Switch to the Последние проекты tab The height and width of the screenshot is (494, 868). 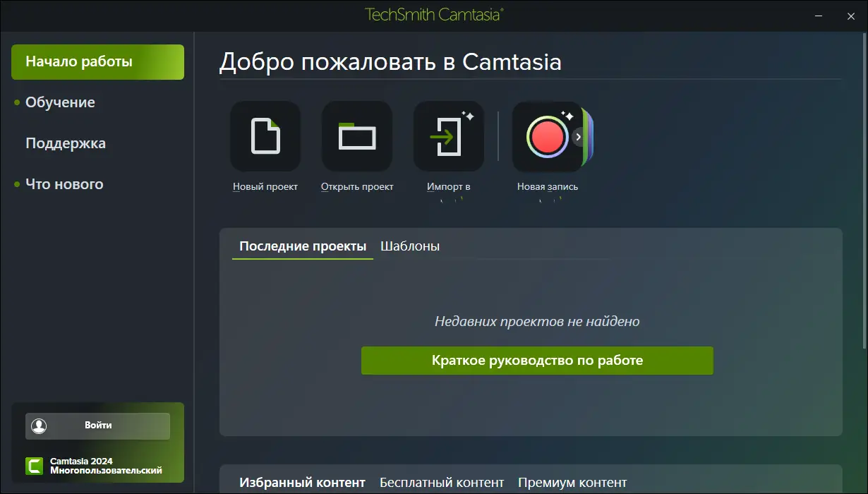tap(303, 246)
